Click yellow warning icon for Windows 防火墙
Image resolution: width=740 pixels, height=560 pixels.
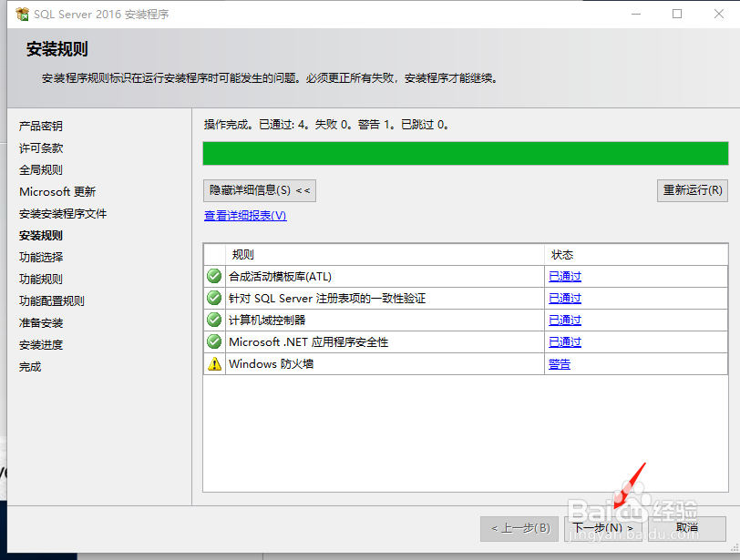(214, 364)
